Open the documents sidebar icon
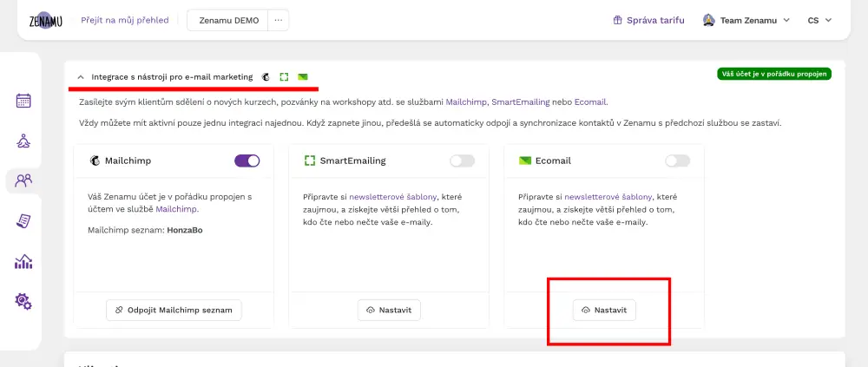Viewport: 868px width, 367px height. (23, 221)
